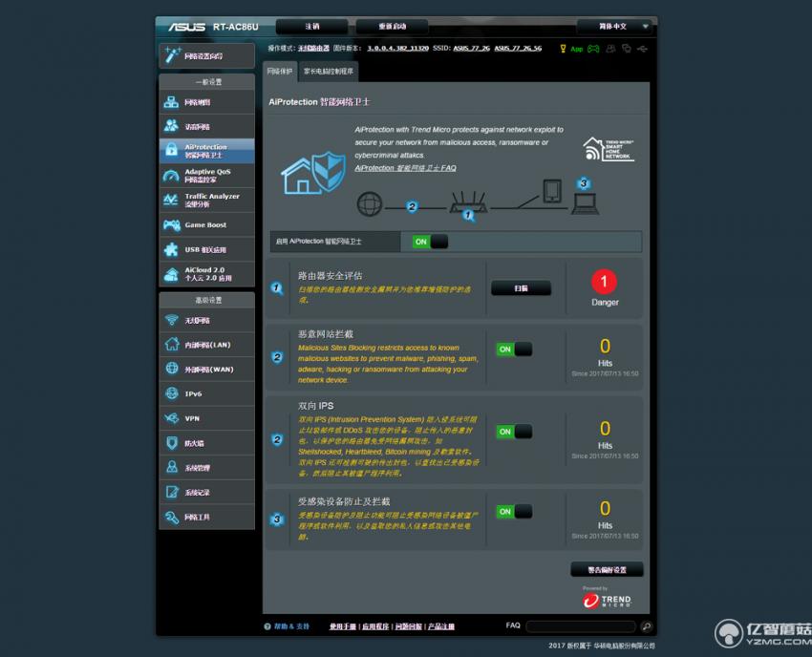The width and height of the screenshot is (812, 657).
Task: Toggle the Enable AiProtection switch
Action: pyautogui.click(x=430, y=242)
